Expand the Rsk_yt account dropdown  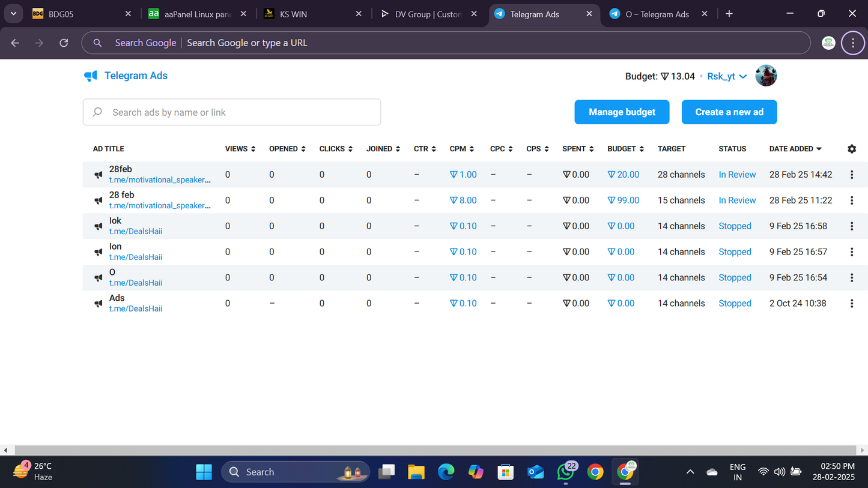pyautogui.click(x=727, y=76)
